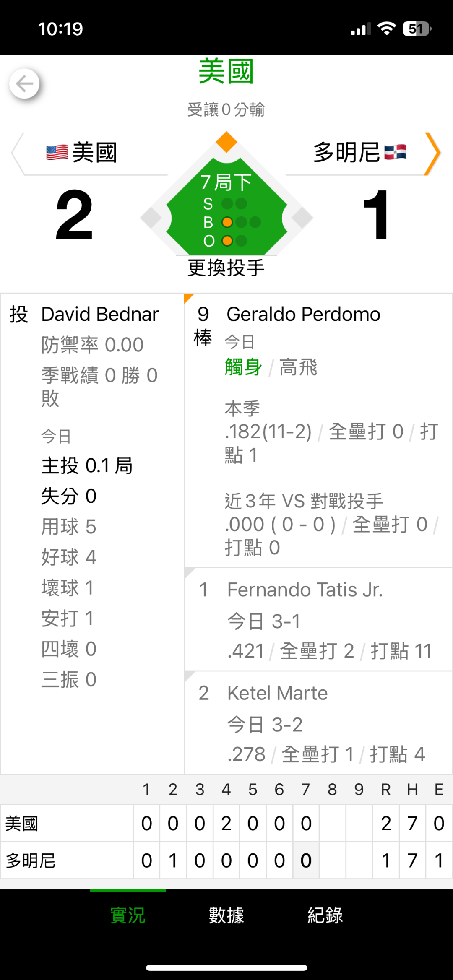This screenshot has width=453, height=980.
Task: Tap the battery indicator in status bar
Action: coord(417,29)
